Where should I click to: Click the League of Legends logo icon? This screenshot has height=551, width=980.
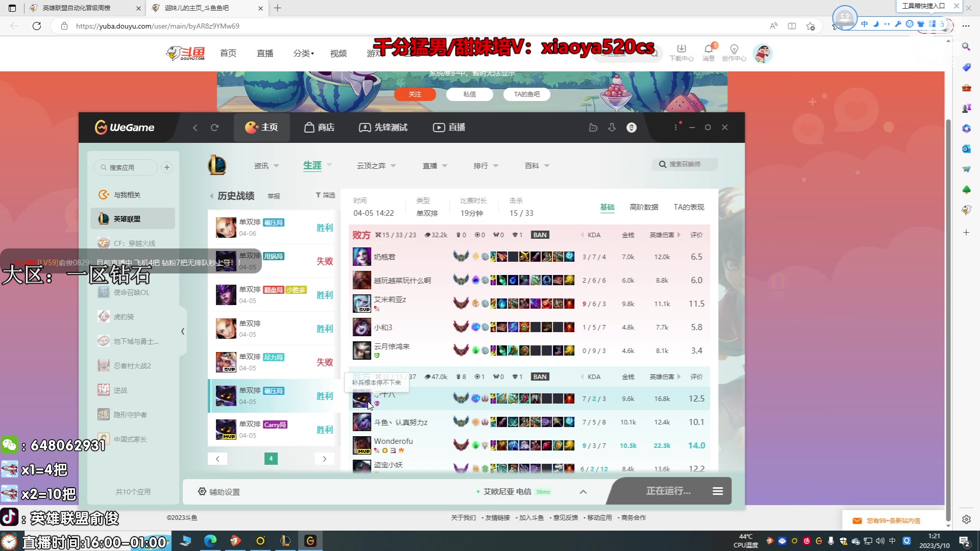(217, 165)
